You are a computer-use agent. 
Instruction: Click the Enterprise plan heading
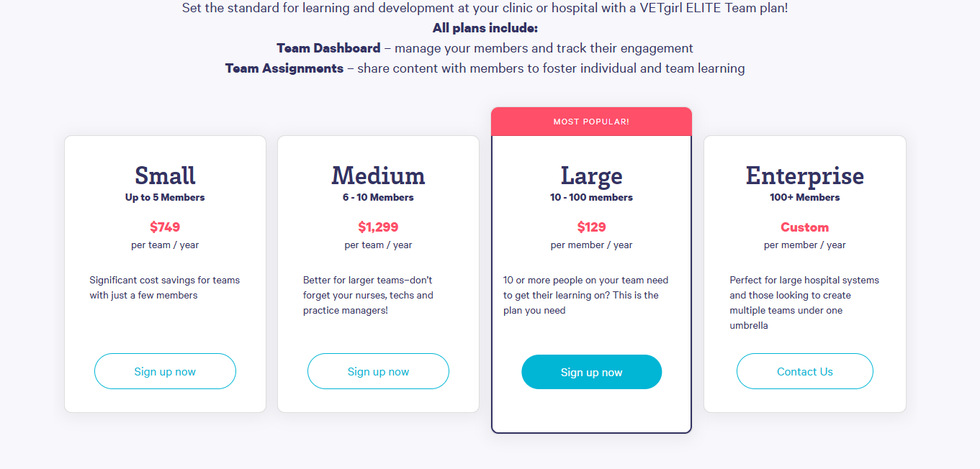(805, 176)
